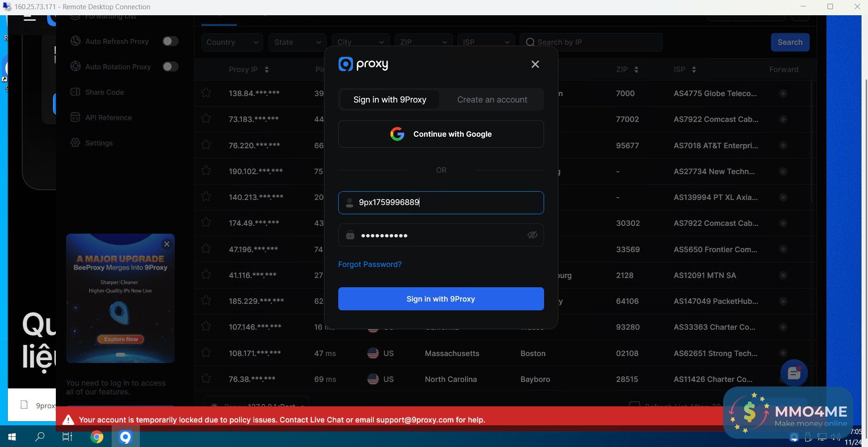Open the Create an account tab
Screen dimensions: 868x447
pyautogui.click(x=492, y=100)
